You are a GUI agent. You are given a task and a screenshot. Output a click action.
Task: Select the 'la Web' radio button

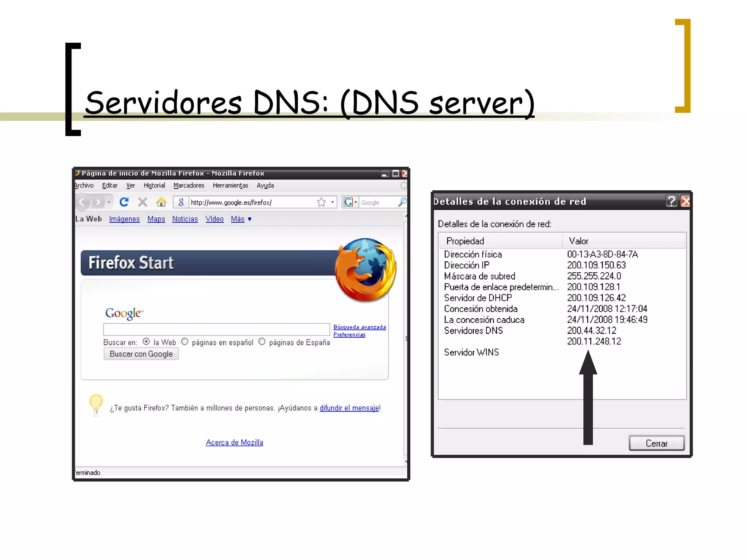coord(146,342)
